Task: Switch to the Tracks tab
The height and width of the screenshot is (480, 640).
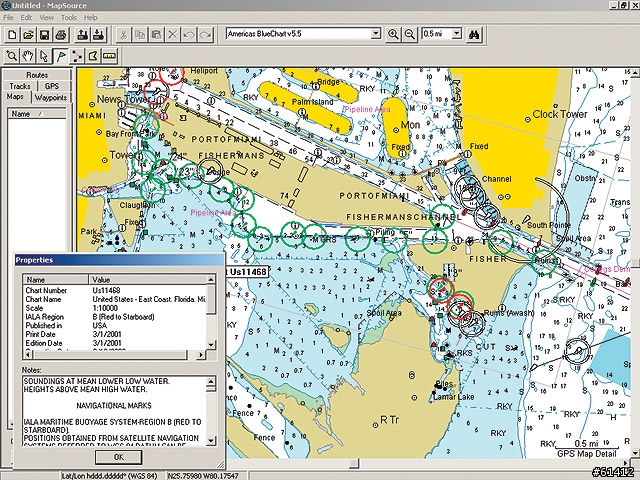Action: [20, 86]
